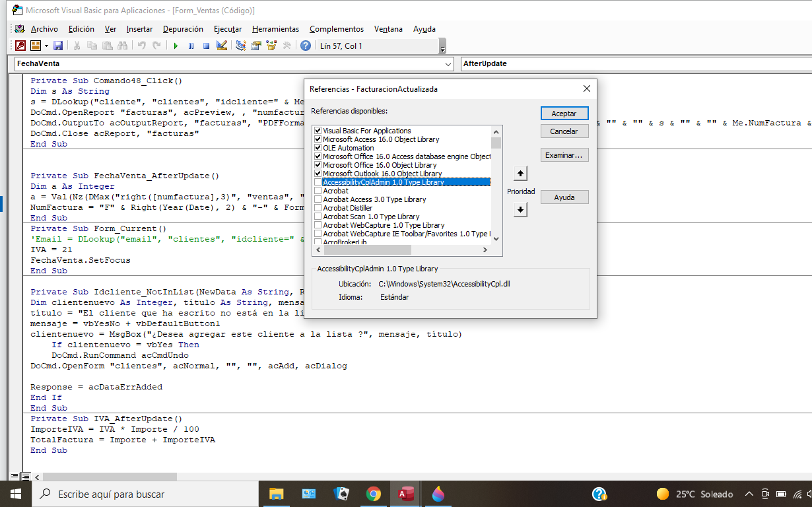Open the Insert object dropdown arrow on the toolbar
Viewport: 812px width, 507px height.
[45, 46]
